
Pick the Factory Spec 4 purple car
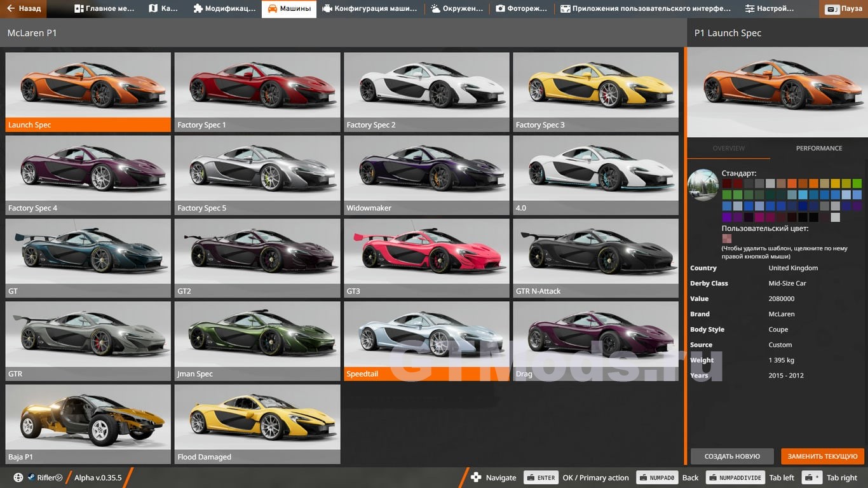[88, 175]
